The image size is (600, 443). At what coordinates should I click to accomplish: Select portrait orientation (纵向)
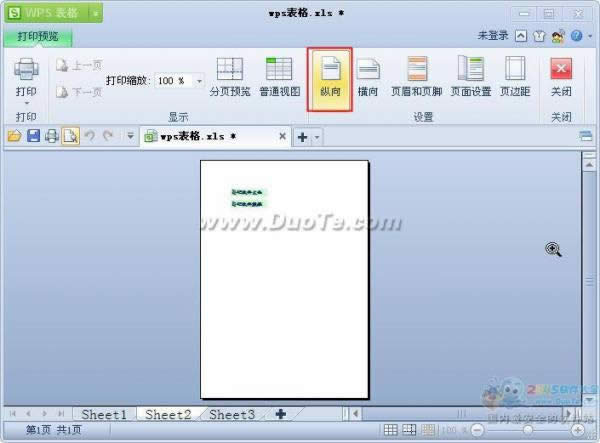330,80
